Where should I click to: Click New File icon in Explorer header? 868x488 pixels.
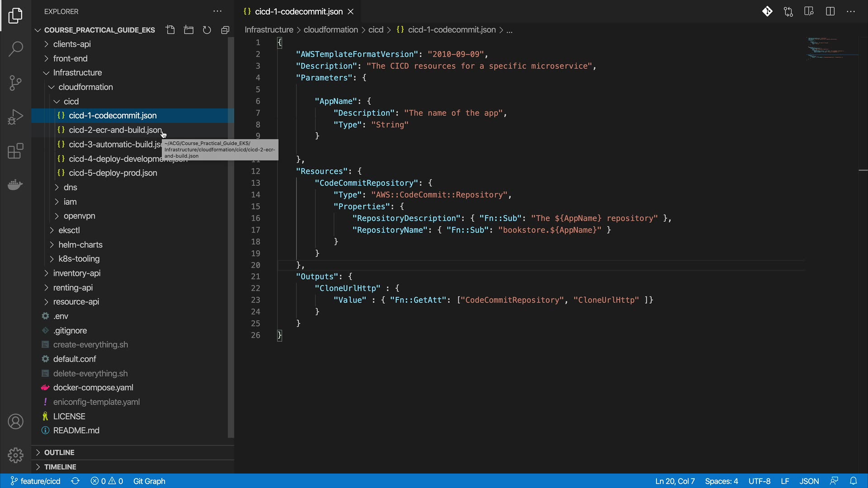(170, 30)
